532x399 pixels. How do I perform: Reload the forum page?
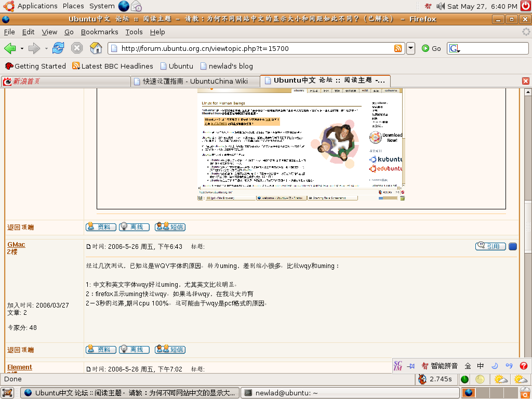click(58, 48)
